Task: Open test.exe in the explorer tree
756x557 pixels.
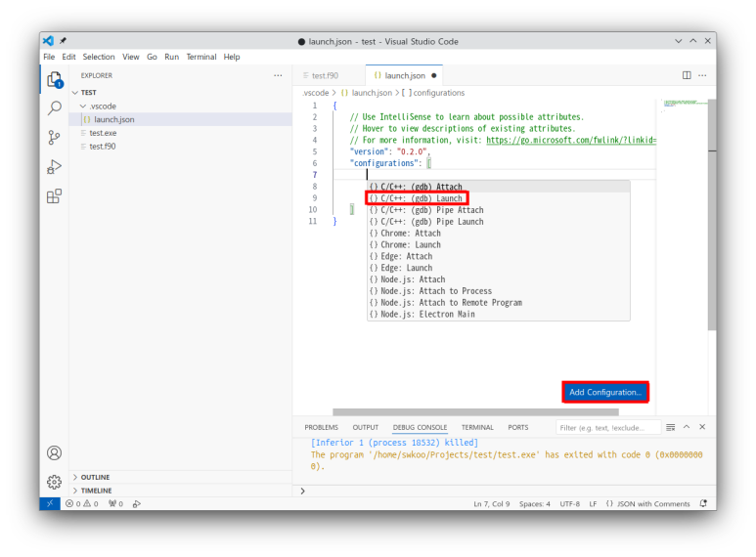Action: click(181, 133)
